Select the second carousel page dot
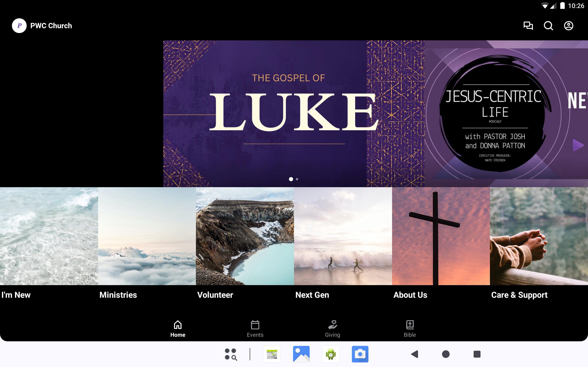This screenshot has width=588, height=367. pyautogui.click(x=297, y=179)
